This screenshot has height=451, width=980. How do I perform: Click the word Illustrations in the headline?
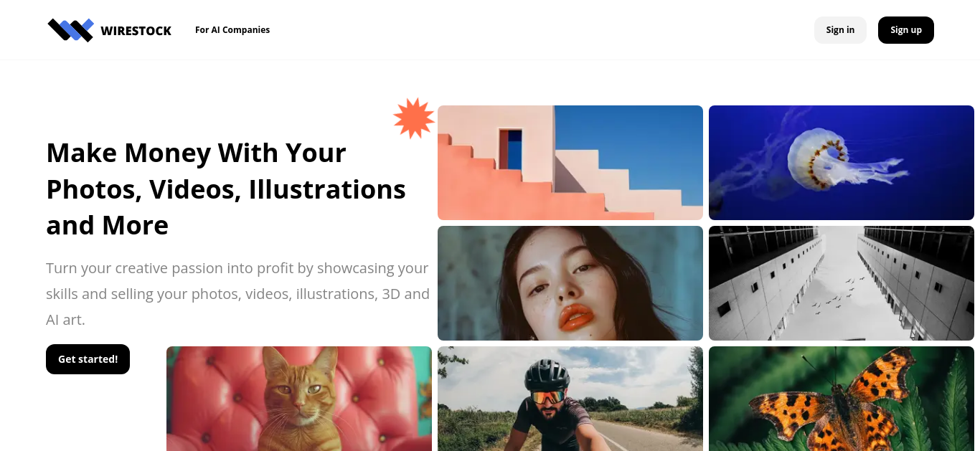click(x=327, y=189)
